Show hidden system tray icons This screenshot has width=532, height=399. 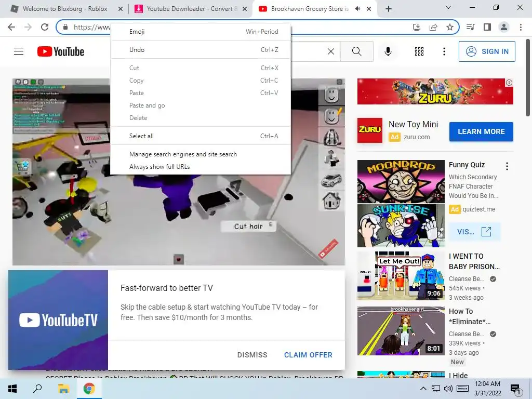tap(423, 389)
